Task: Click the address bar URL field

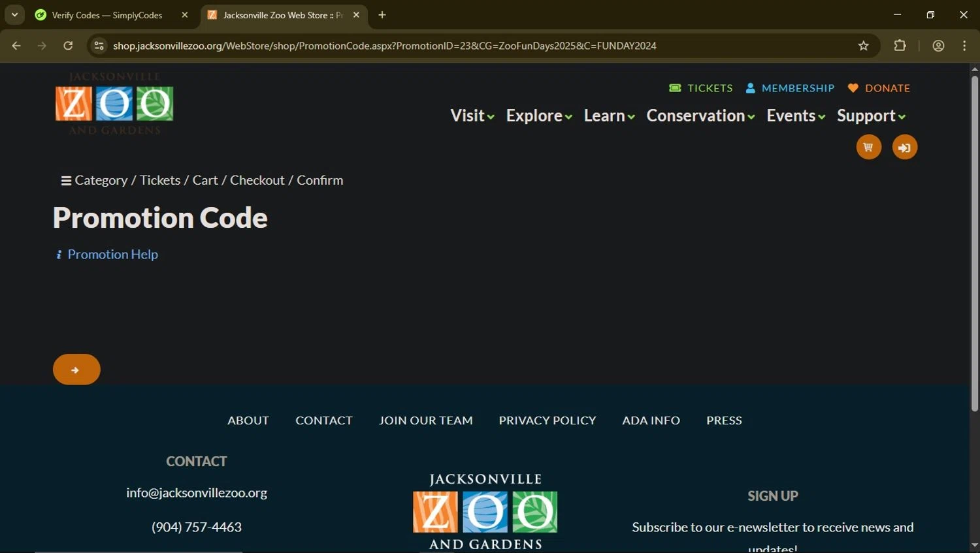Action: click(x=483, y=46)
